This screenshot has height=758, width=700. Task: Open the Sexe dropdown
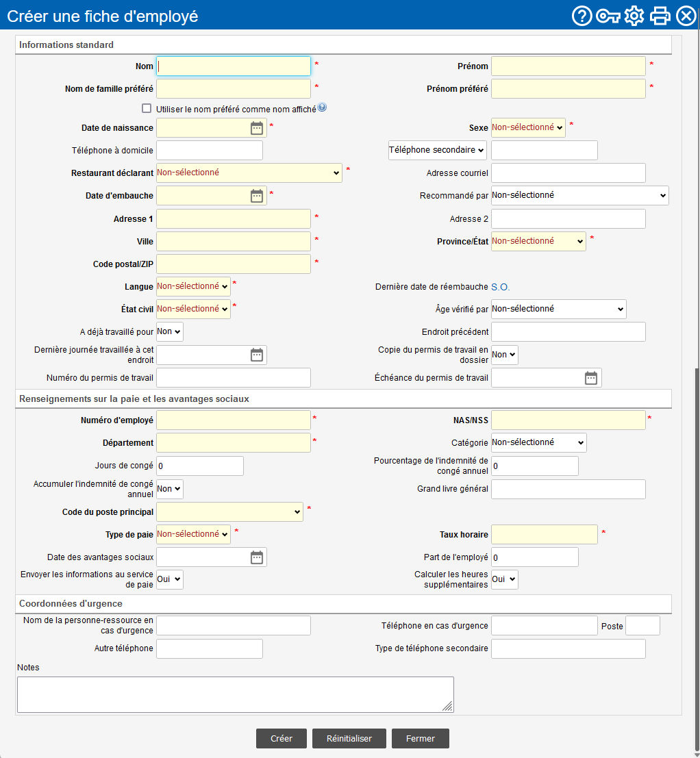(528, 127)
